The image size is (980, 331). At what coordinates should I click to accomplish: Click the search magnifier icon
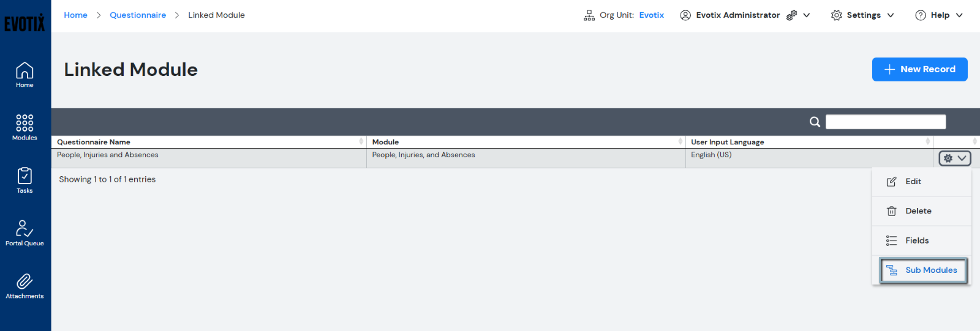815,122
